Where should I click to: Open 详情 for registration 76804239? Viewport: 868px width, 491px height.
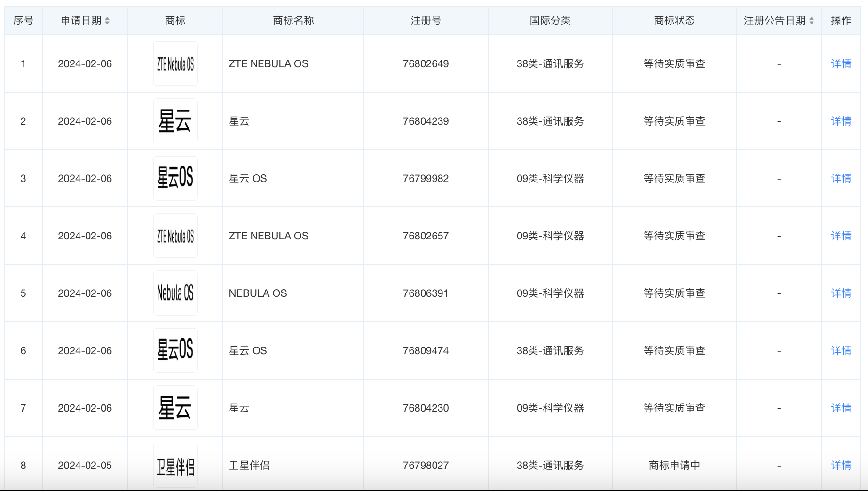[841, 121]
